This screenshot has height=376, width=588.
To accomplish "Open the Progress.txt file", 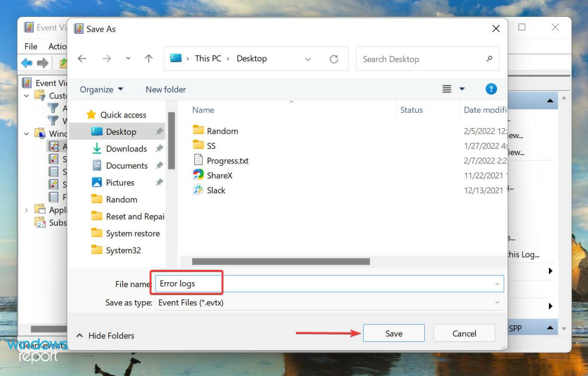I will coord(226,160).
